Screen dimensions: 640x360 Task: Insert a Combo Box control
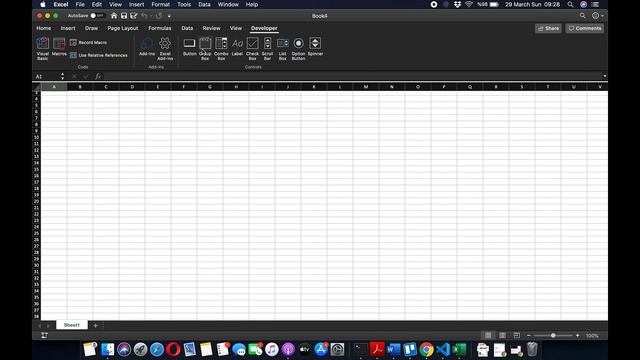(221, 48)
